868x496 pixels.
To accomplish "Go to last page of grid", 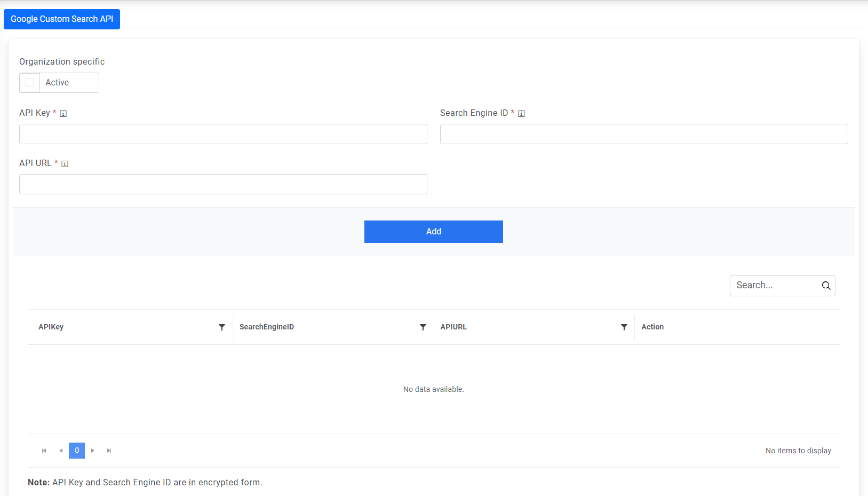I will point(109,451).
